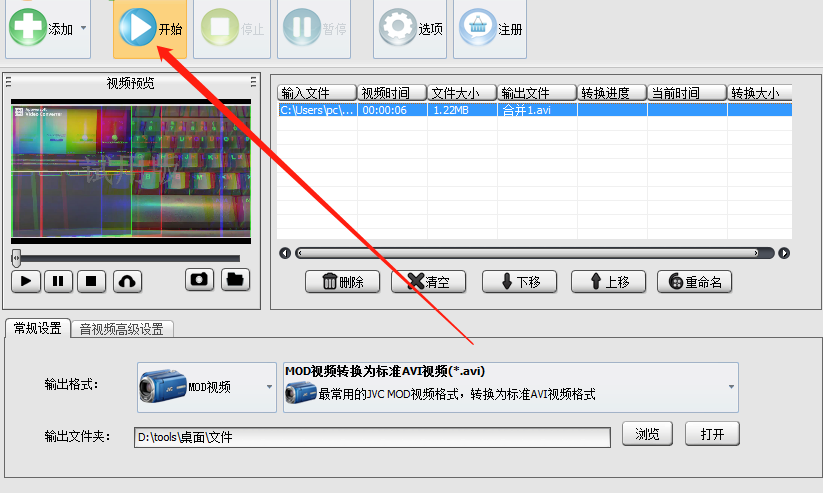
Task: Click the Stop (停止) toolbar button
Action: click(x=232, y=29)
